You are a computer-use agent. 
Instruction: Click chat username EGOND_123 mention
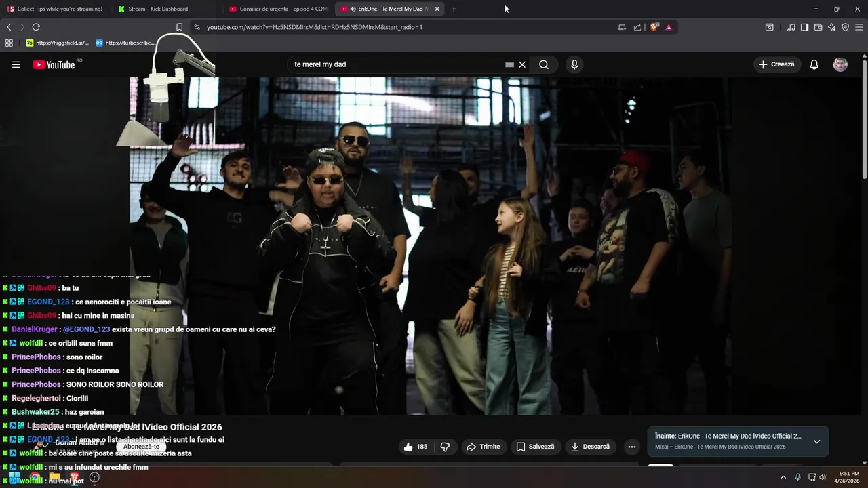(x=86, y=329)
